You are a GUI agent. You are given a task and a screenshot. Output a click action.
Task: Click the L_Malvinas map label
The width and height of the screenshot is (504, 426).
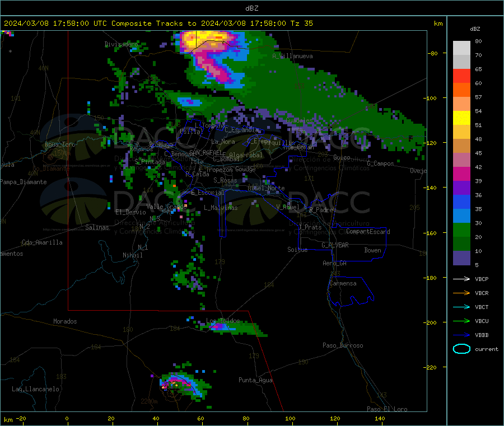[221, 208]
